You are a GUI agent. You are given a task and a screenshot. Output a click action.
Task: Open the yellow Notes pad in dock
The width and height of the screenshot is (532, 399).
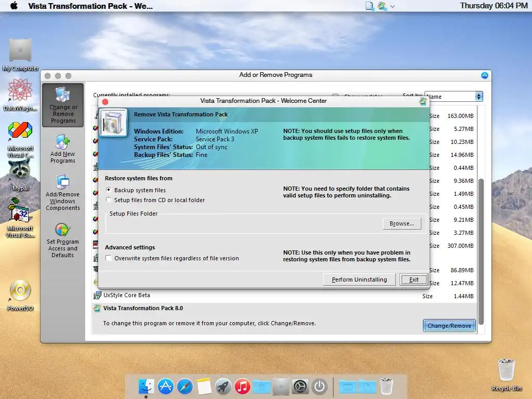(204, 387)
